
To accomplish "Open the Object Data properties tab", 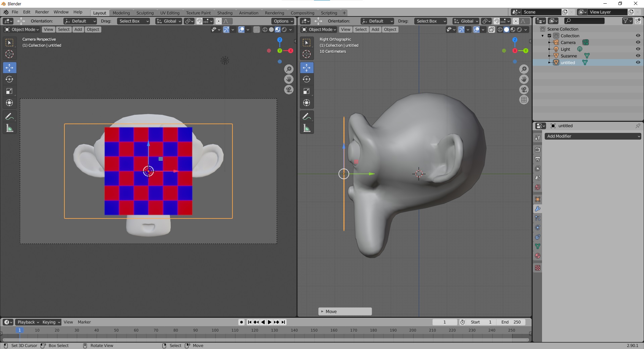I will point(538,246).
